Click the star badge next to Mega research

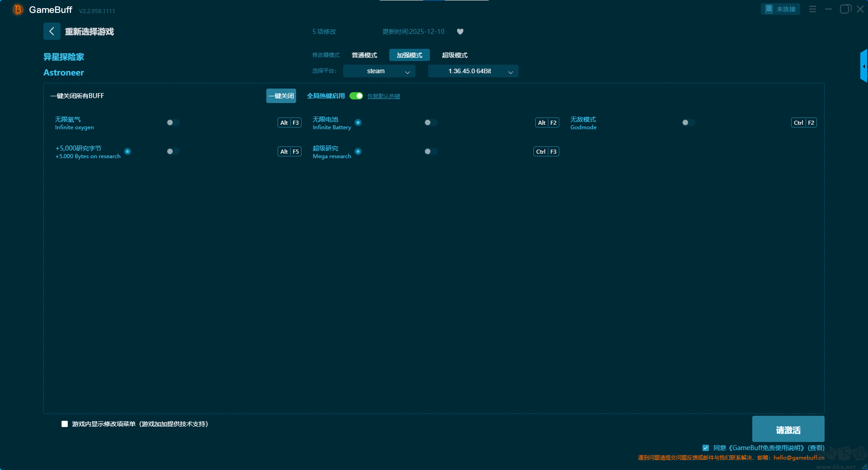(x=358, y=151)
